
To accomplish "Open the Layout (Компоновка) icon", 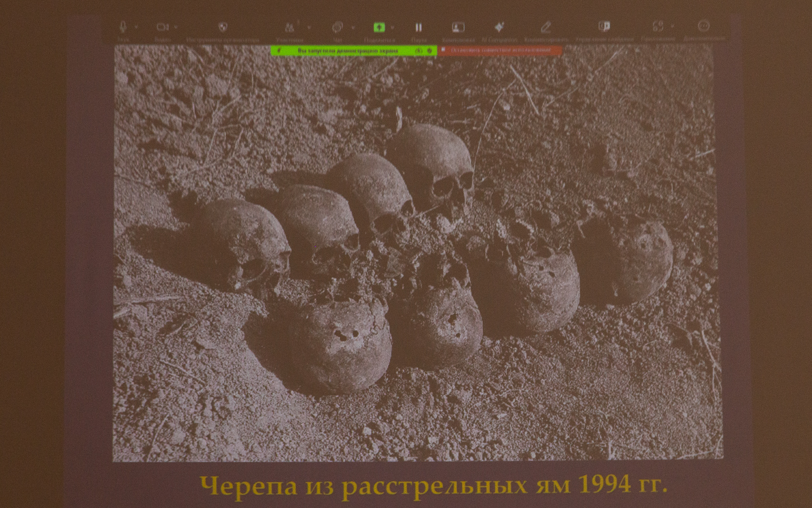I will pos(458,27).
